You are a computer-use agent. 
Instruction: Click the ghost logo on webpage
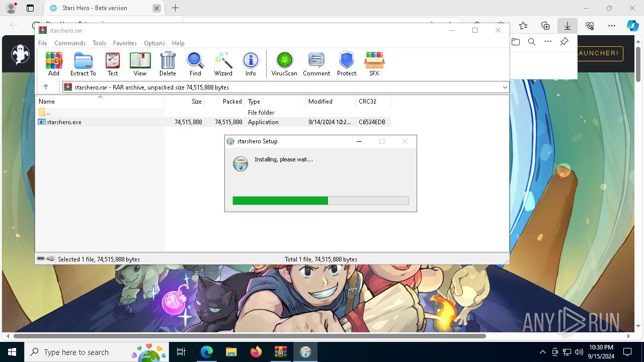[21, 54]
